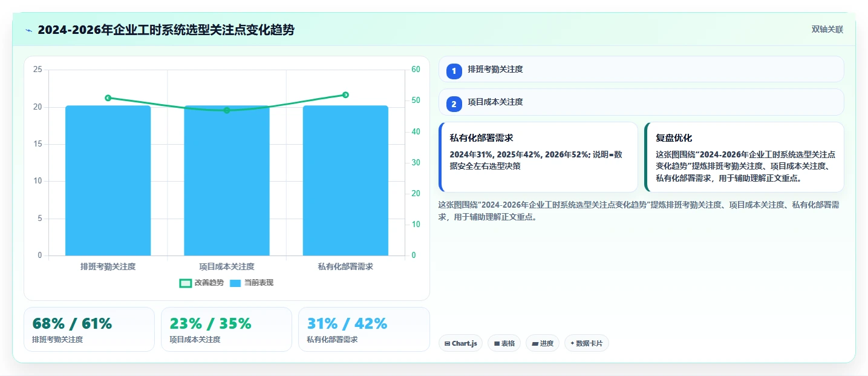The image size is (868, 376).
Task: Click the number 2 badge for 项目成本关注度
Action: [454, 104]
